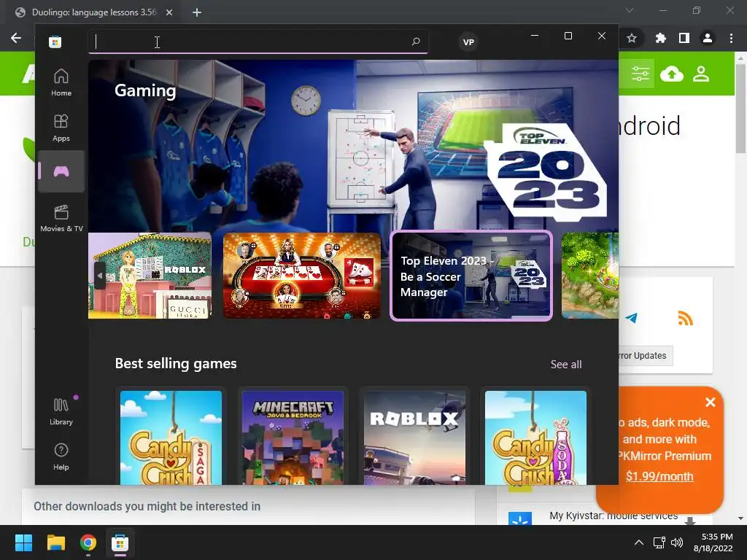Focus the Microsoft Store search box
This screenshot has width=747, height=560.
coord(258,42)
